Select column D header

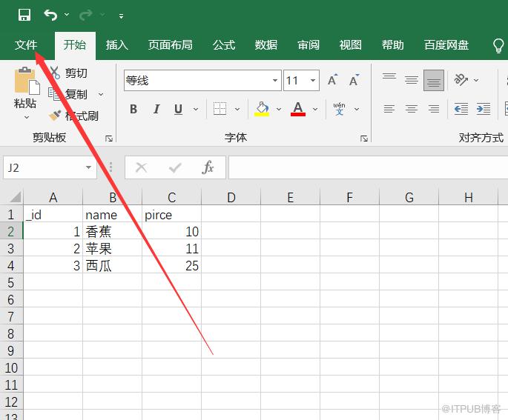pos(231,197)
